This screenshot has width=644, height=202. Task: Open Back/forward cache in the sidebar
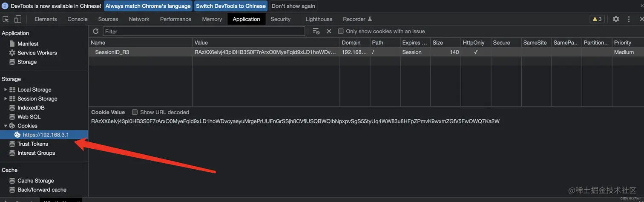pos(42,190)
